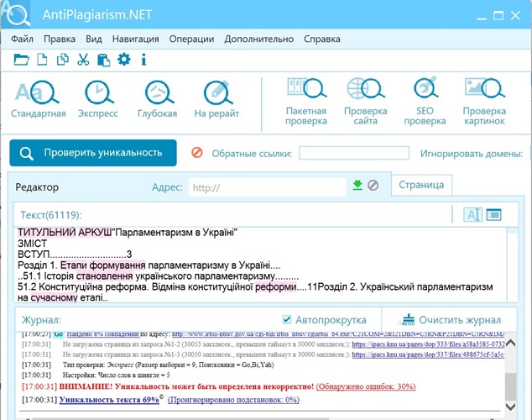Click the Адрес http:// field
Screen dimensions: 532x420
click(x=268, y=187)
